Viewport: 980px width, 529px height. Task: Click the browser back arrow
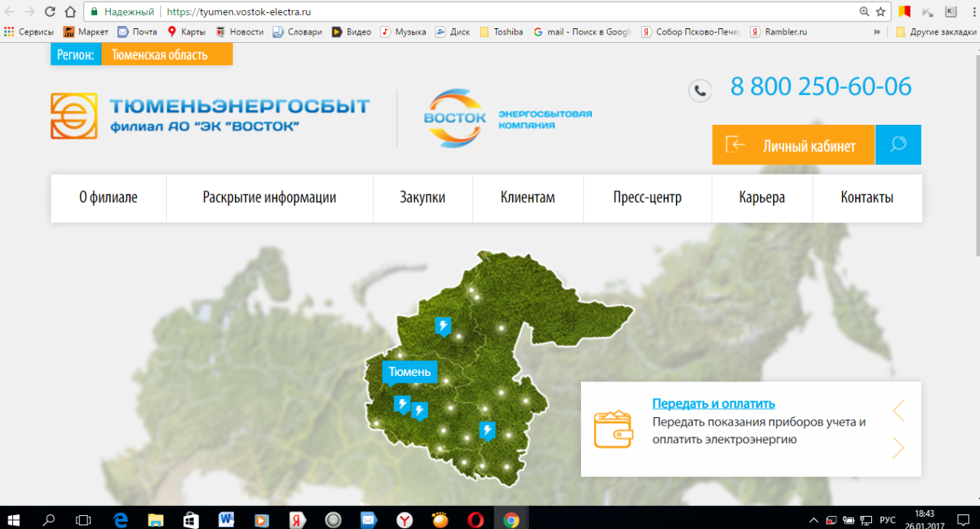point(10,11)
